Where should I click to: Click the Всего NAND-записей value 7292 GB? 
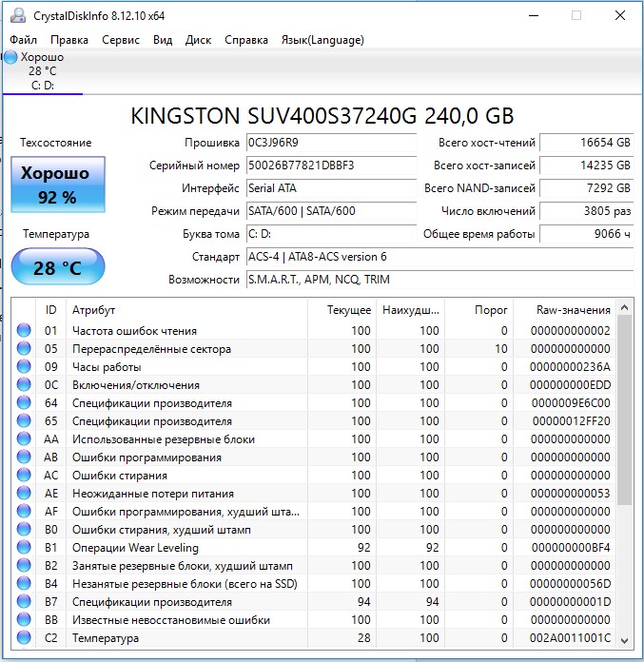tap(587, 188)
